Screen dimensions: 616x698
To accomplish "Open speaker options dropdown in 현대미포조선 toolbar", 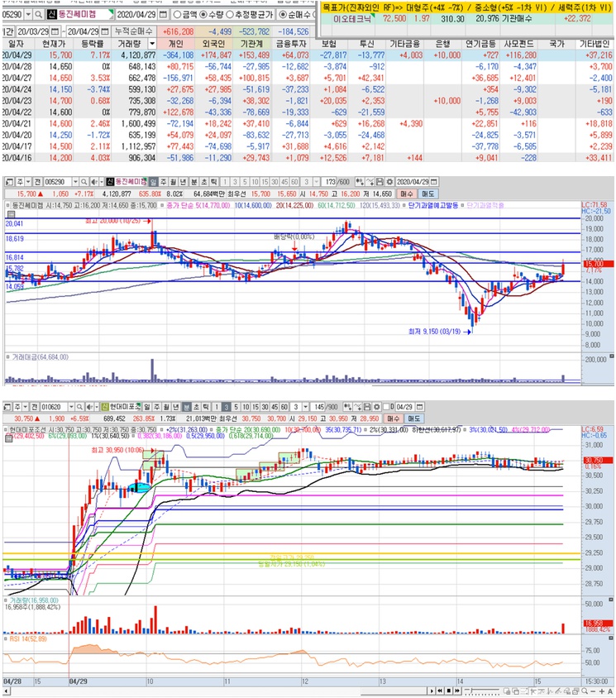I will tap(96, 407).
